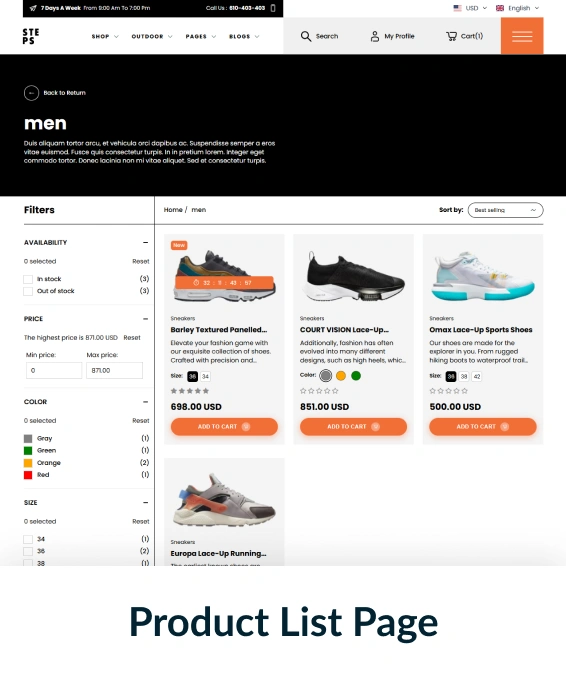Open the shopping cart icon
Image resolution: width=566 pixels, height=674 pixels.
coord(451,36)
